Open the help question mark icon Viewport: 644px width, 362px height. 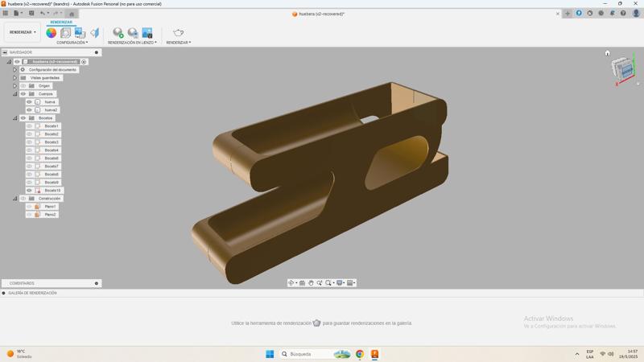[623, 13]
